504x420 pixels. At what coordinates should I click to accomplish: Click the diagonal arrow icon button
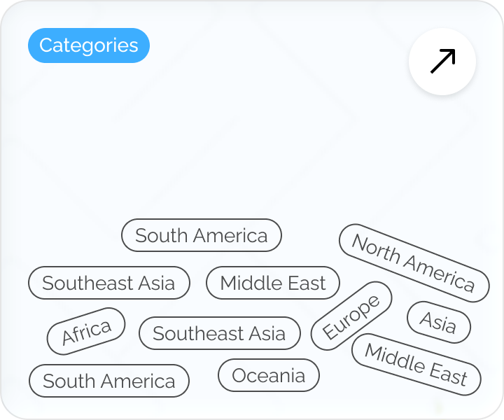[442, 62]
